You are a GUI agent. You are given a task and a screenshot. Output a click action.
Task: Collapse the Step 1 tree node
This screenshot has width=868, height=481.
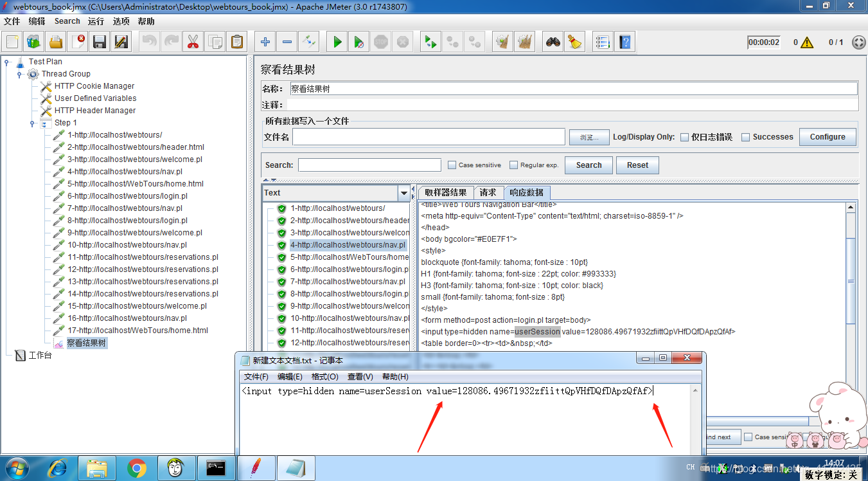coord(31,123)
